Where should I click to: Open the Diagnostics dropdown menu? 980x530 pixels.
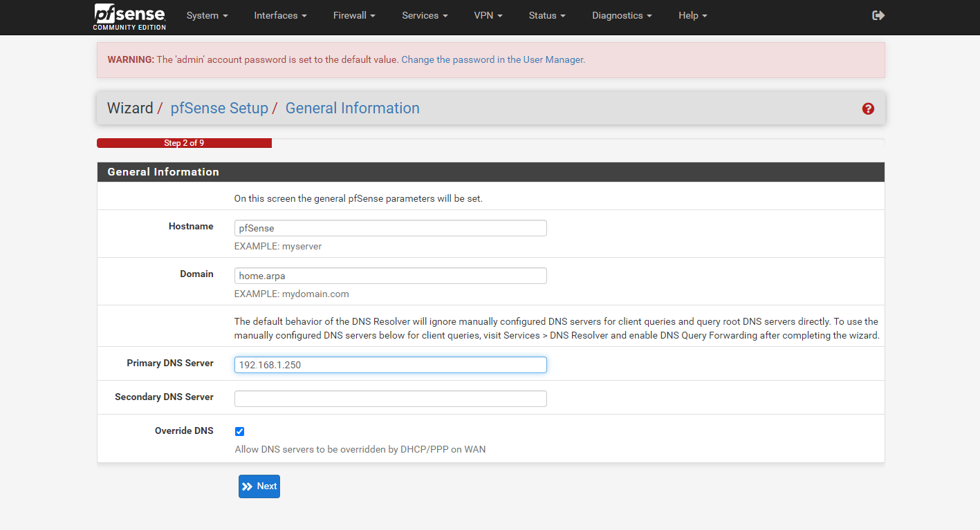pos(622,15)
